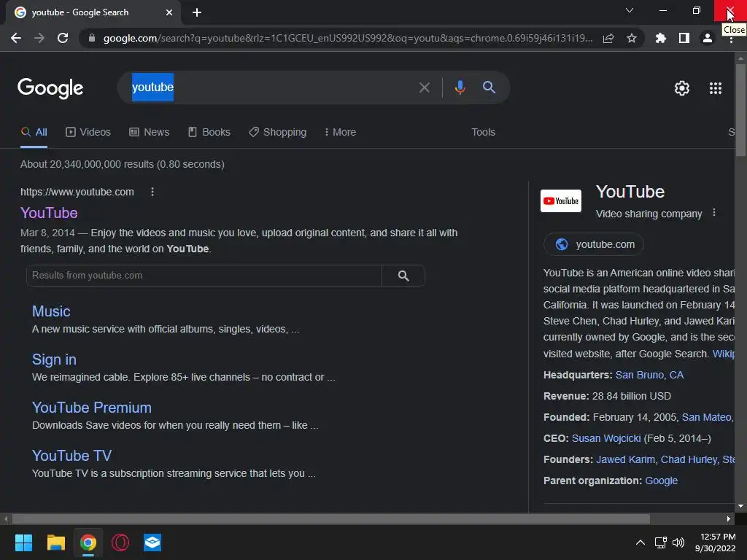Open knowledge panel more options dots
The height and width of the screenshot is (560, 747).
pyautogui.click(x=713, y=212)
